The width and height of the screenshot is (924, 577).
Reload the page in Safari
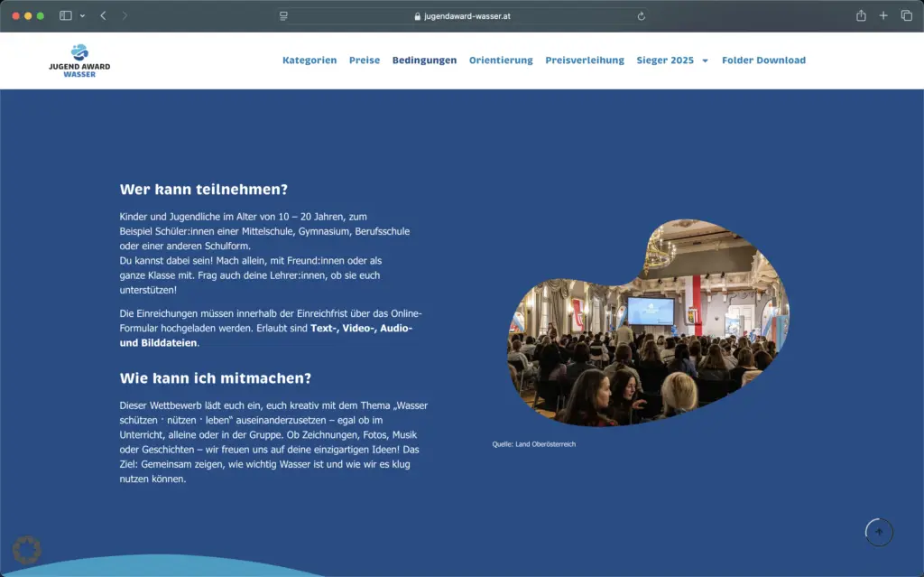[641, 14]
